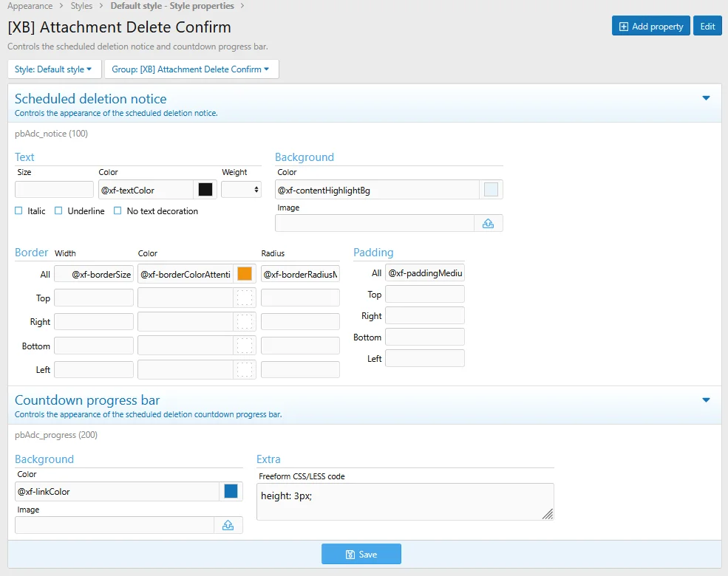728x576 pixels.
Task: Open the black text color swatch
Action: [205, 190]
